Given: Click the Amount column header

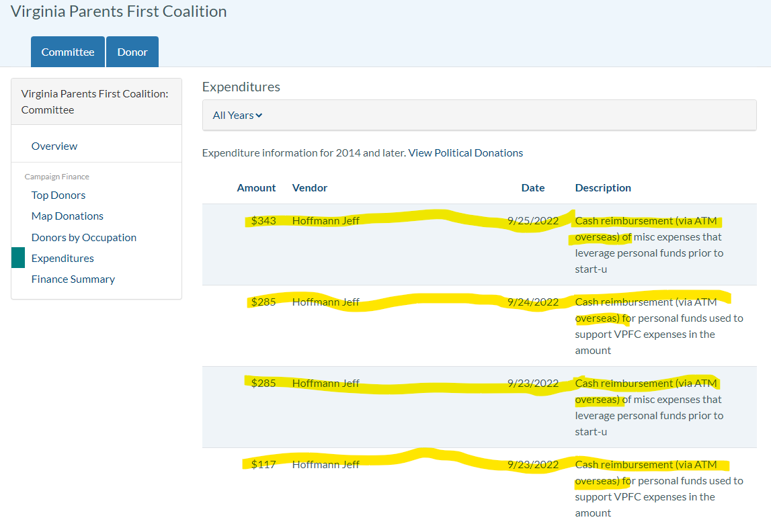Looking at the screenshot, I should point(256,187).
